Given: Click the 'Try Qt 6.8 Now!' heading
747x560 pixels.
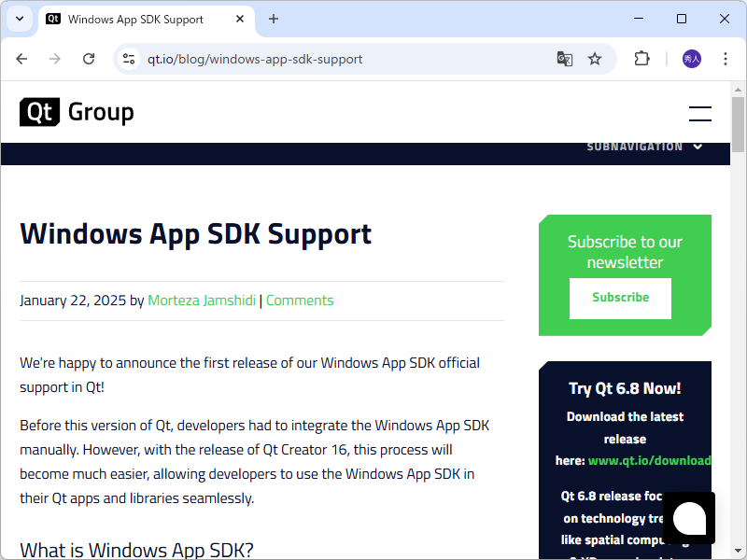Looking at the screenshot, I should tap(625, 388).
